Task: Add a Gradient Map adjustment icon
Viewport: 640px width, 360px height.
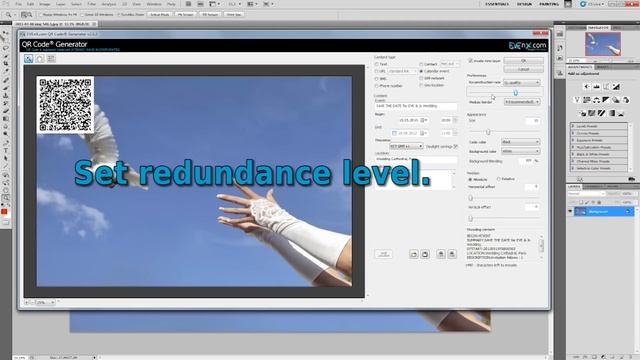Action: tap(611, 113)
